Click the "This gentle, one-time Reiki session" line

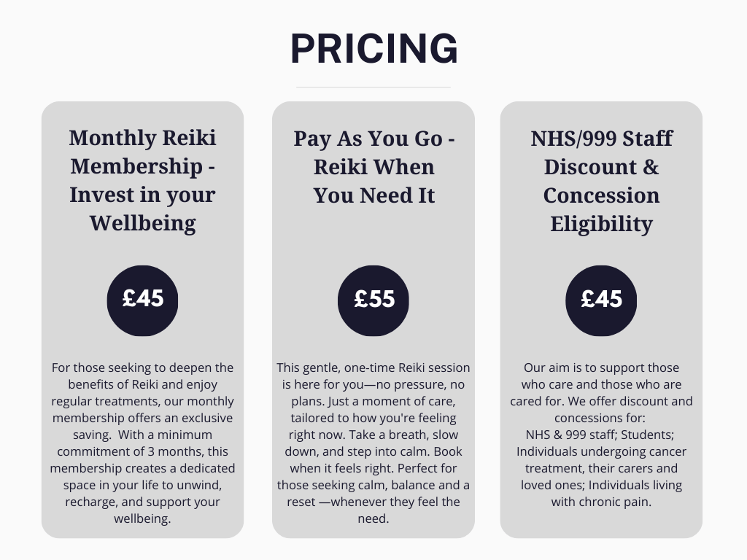coord(373,367)
